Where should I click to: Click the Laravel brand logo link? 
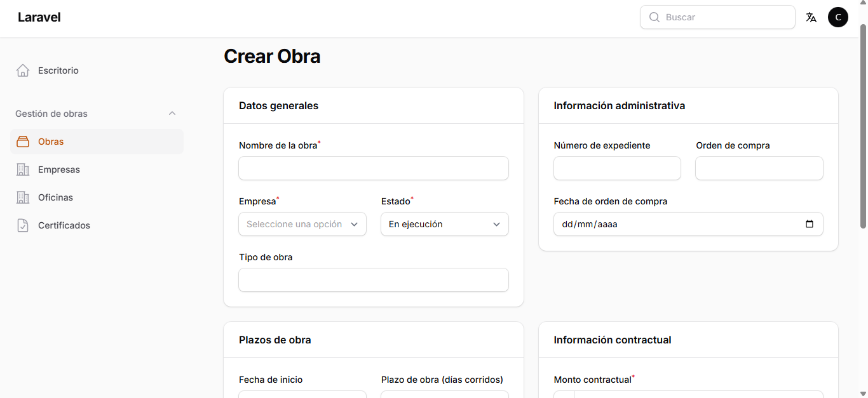tap(39, 17)
